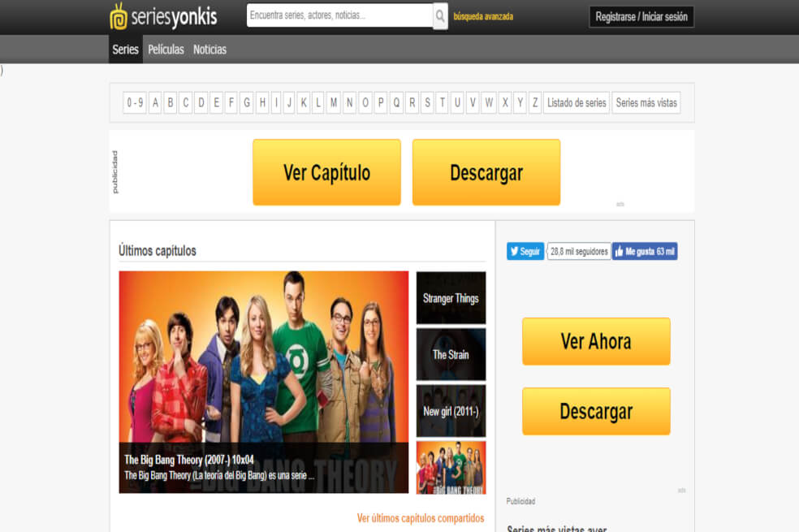The image size is (799, 532).
Task: Open the small Big Bang Theory thumbnail
Action: tap(451, 468)
